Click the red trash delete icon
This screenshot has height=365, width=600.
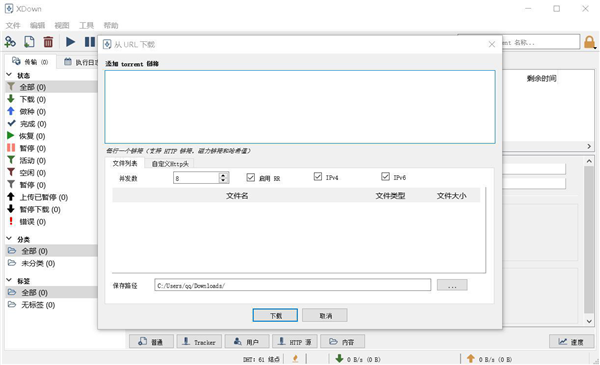pyautogui.click(x=48, y=42)
